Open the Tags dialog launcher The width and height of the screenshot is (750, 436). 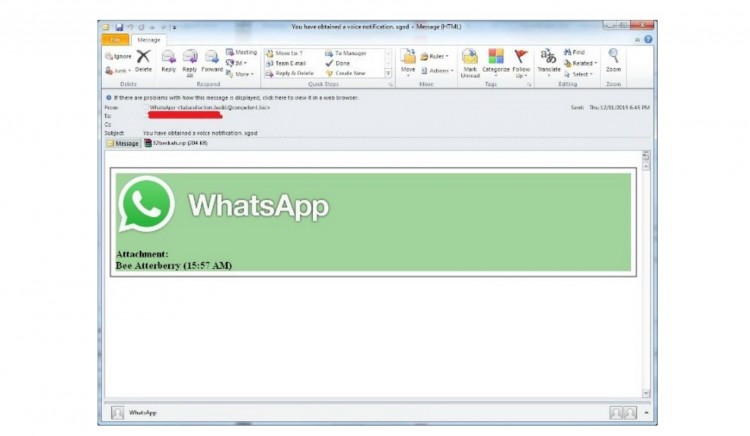coord(529,85)
